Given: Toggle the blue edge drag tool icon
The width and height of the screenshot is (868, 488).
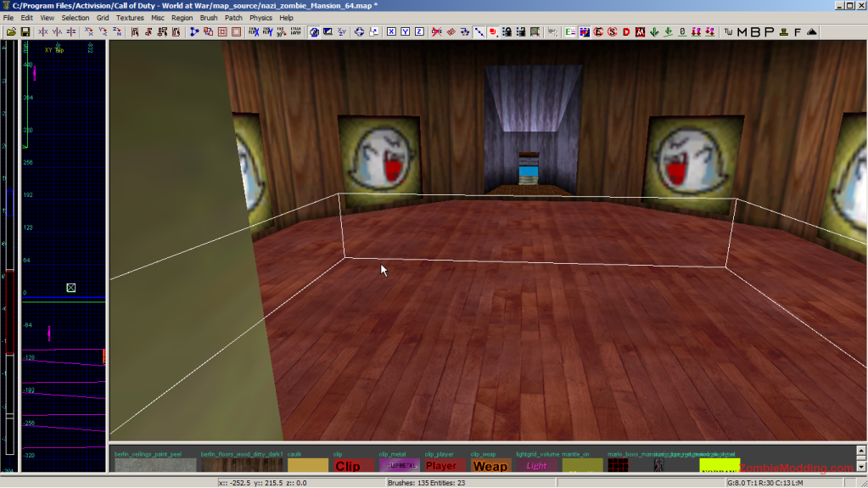Looking at the screenshot, I should 479,32.
